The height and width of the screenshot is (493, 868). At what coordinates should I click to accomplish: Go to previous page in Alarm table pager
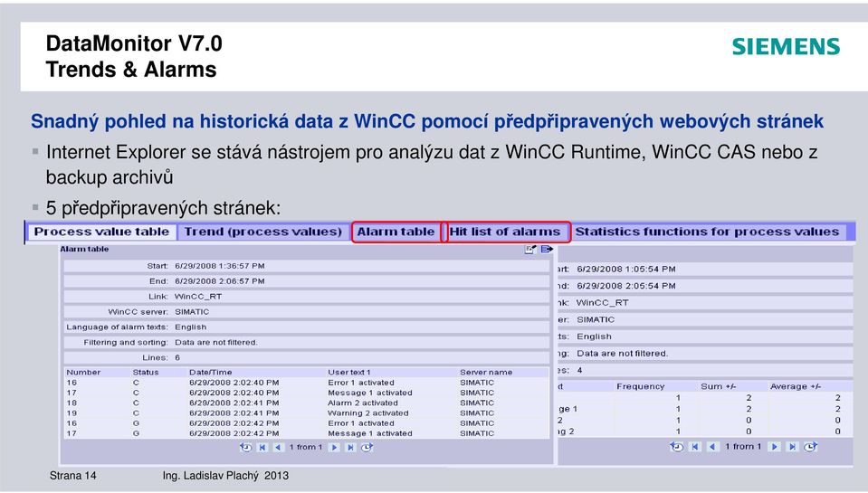tap(278, 447)
